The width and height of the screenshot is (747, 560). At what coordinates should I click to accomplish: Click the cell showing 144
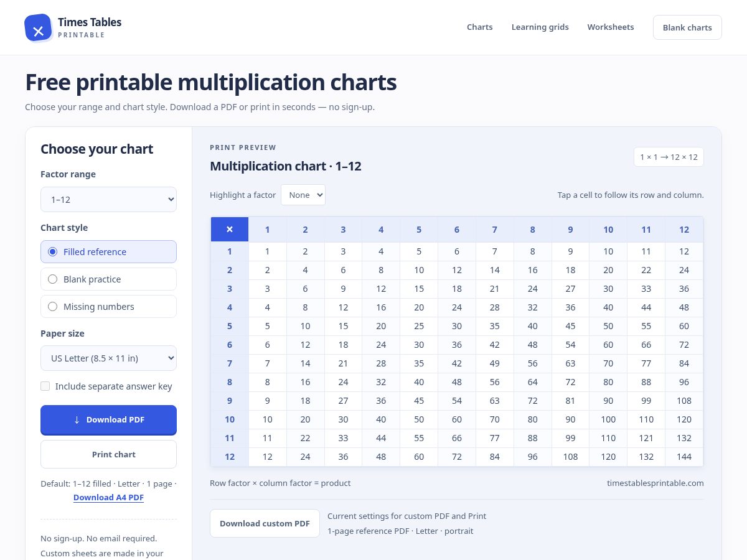click(684, 457)
